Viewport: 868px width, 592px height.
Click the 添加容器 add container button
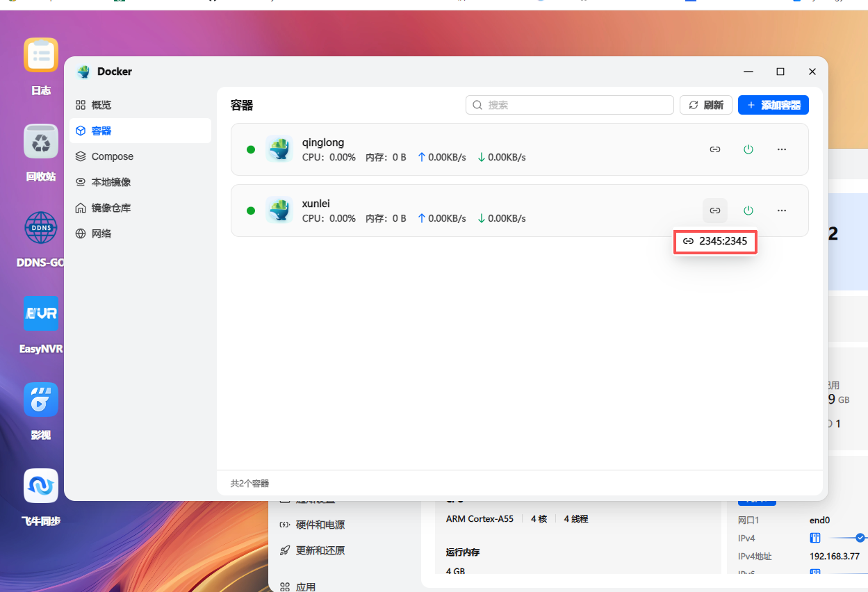point(773,105)
